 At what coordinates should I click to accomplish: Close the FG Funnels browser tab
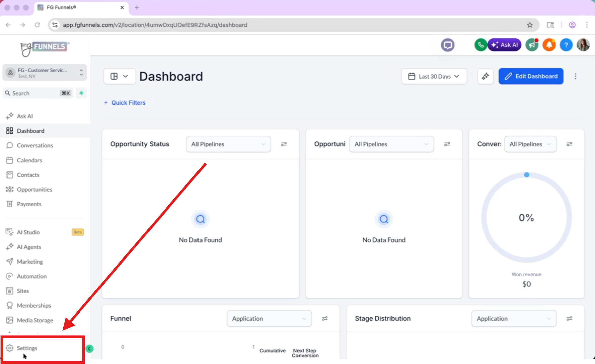[x=122, y=8]
